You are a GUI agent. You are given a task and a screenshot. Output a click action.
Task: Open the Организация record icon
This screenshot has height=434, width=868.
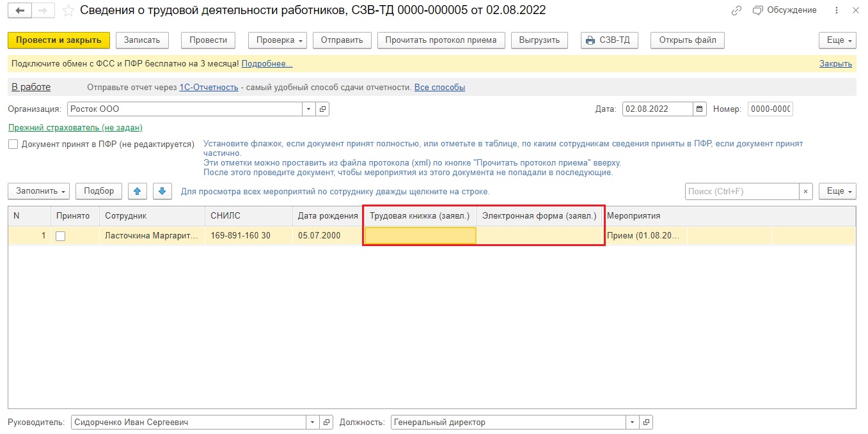(x=323, y=109)
